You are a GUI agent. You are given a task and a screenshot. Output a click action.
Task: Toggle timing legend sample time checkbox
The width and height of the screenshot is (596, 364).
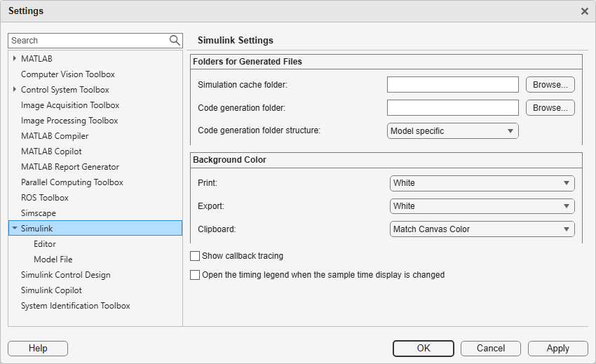point(195,275)
